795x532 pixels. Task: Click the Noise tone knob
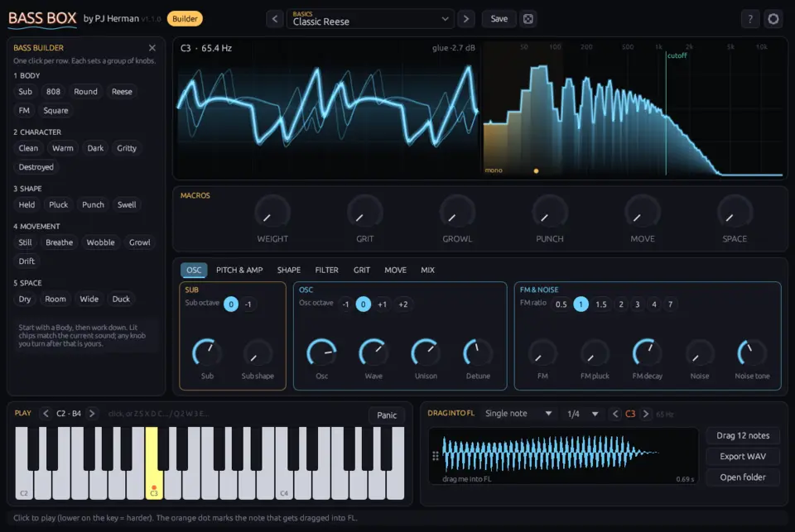[752, 352]
